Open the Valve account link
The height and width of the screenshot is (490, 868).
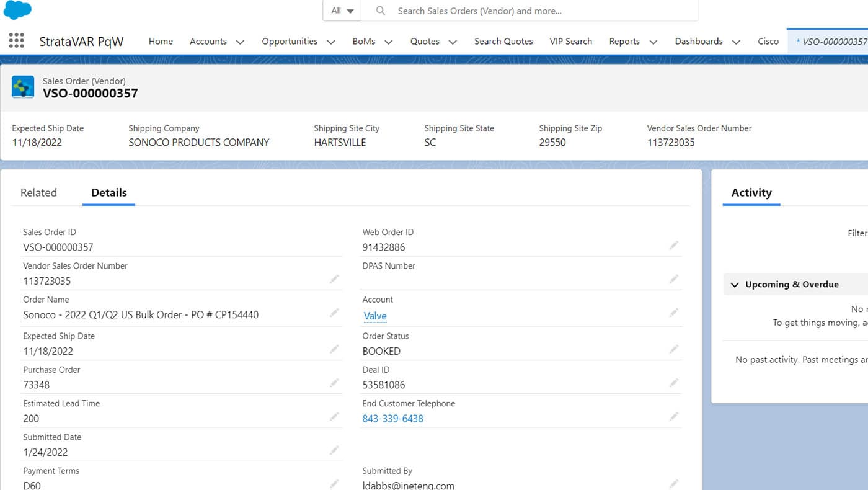(375, 316)
